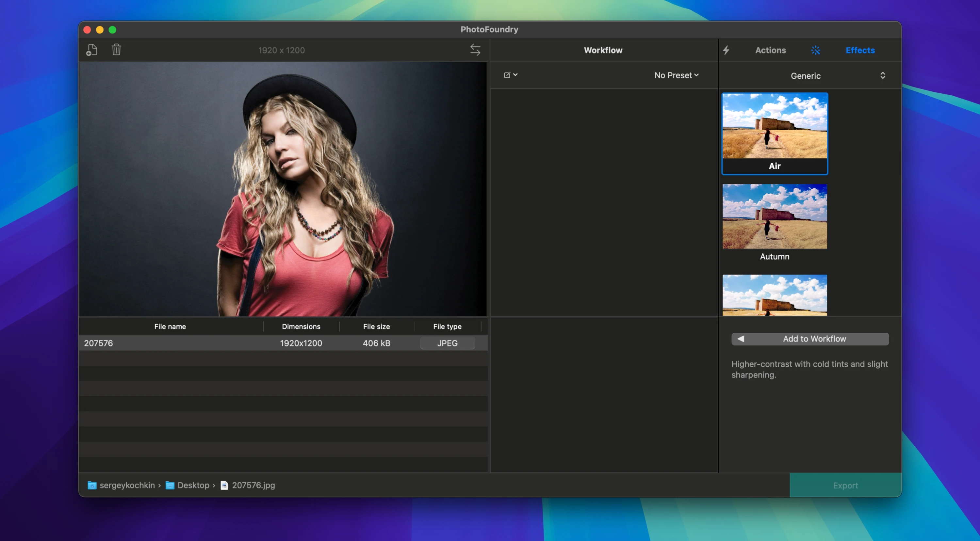The height and width of the screenshot is (541, 980).
Task: Click the lightning bolt Actions icon
Action: [x=726, y=50]
